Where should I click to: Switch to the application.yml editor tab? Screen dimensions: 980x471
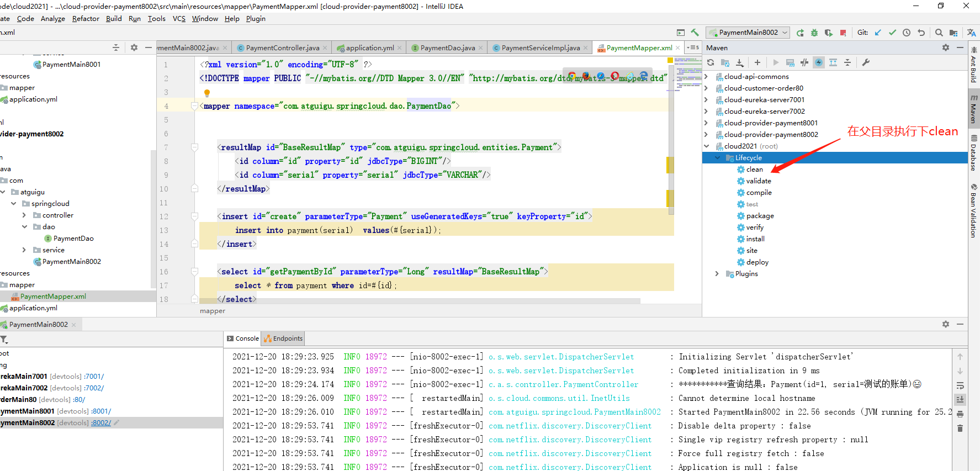point(369,47)
